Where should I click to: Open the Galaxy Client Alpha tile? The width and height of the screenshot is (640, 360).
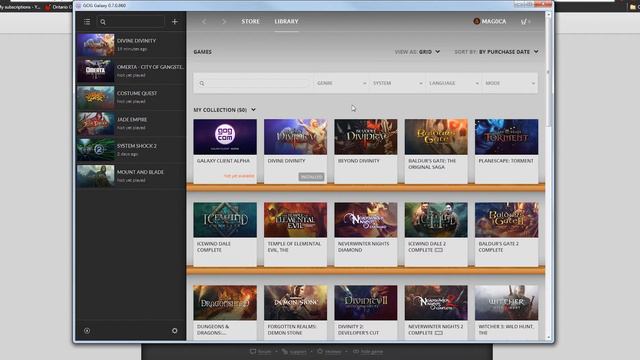225,151
